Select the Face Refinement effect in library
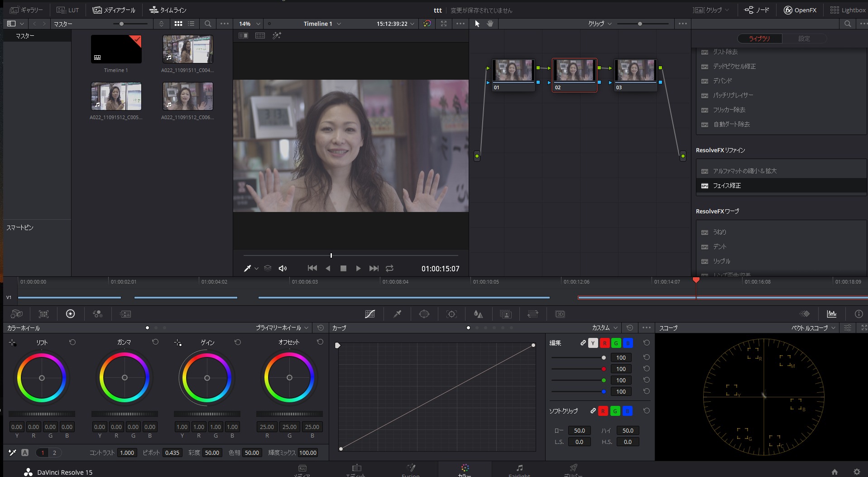Viewport: 868px width, 477px height. [727, 186]
